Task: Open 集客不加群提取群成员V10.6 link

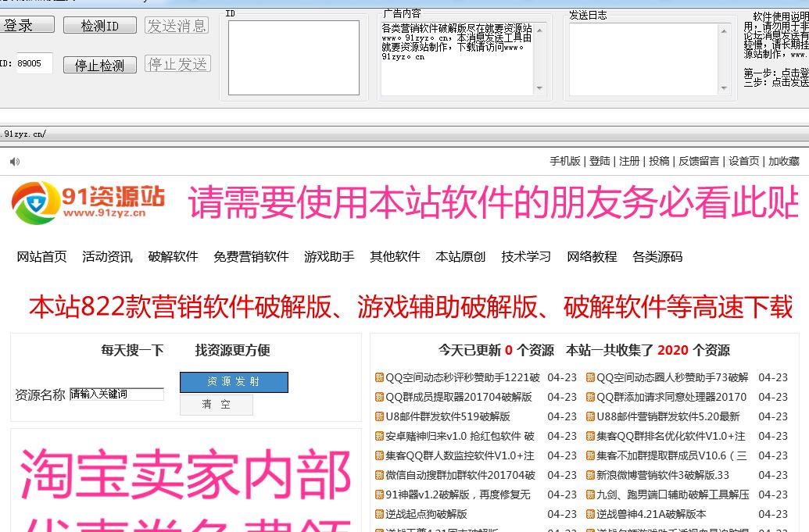Action: (671, 455)
